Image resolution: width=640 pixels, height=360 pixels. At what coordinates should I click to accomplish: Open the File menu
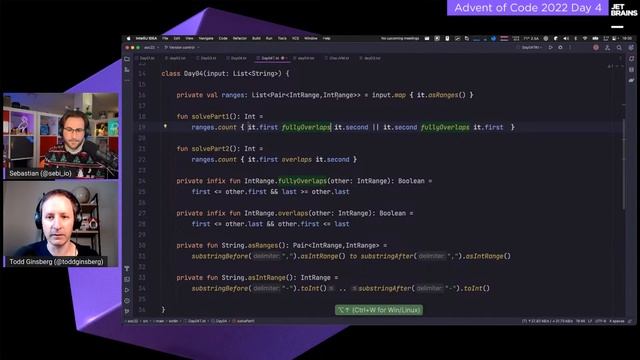165,38
